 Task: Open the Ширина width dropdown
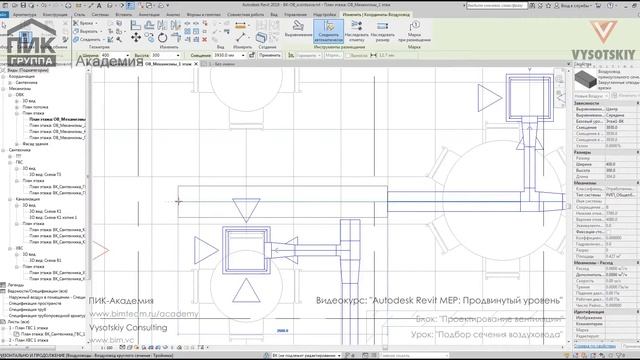tap(127, 55)
